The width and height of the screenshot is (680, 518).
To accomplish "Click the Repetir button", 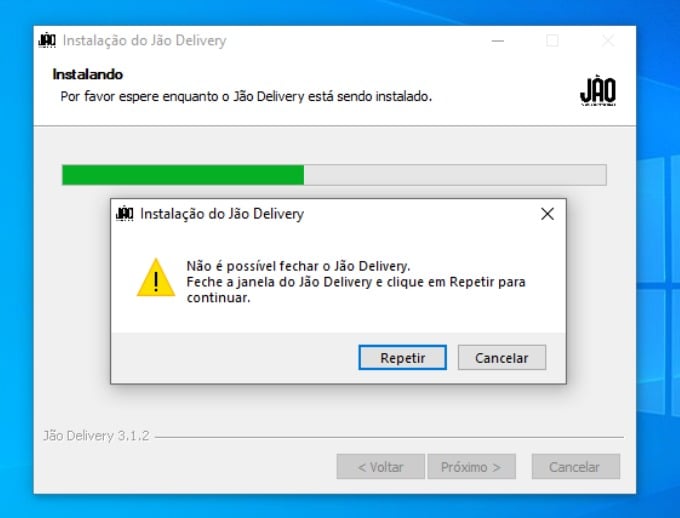I will [402, 357].
